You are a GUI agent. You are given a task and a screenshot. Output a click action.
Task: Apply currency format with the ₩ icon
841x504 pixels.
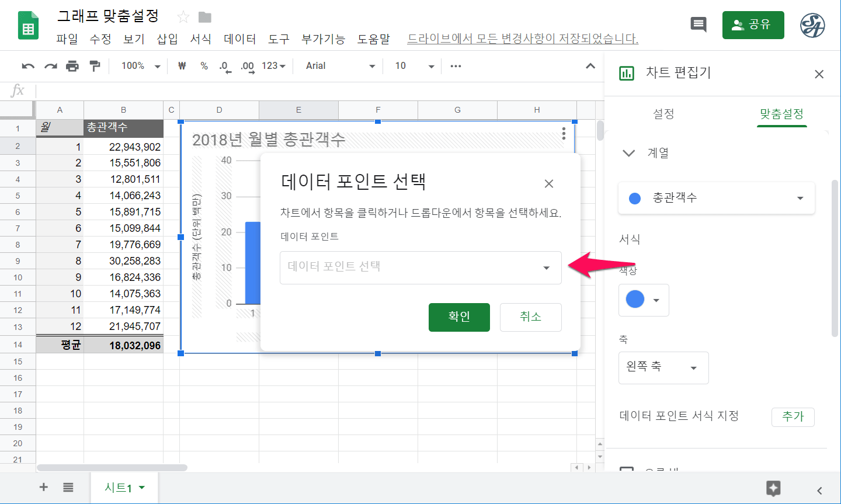pos(182,66)
